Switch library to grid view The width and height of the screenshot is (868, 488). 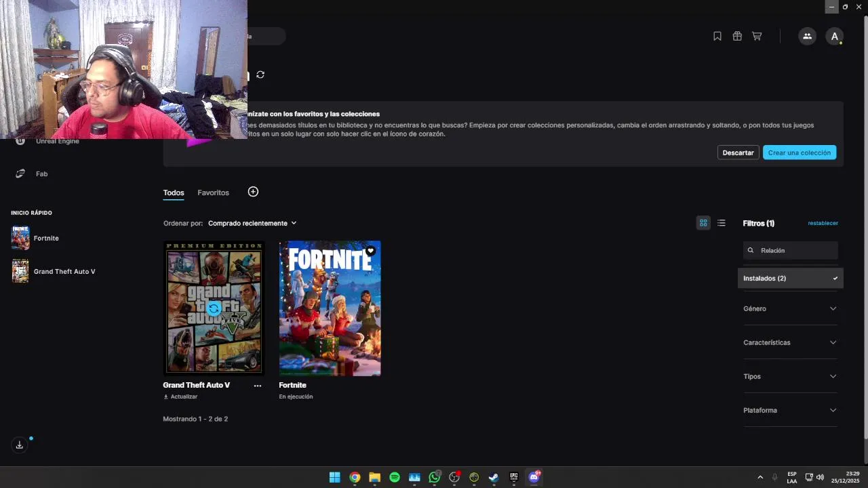click(x=703, y=223)
